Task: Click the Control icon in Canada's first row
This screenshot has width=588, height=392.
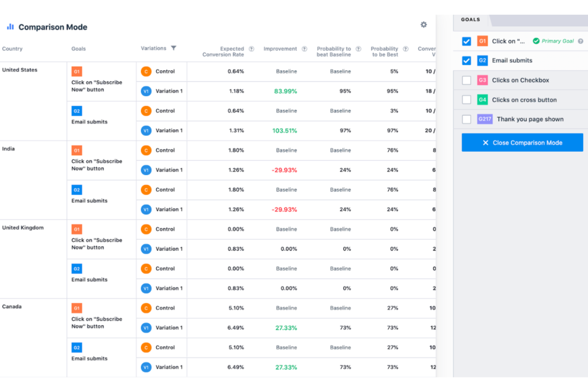Action: click(x=146, y=308)
